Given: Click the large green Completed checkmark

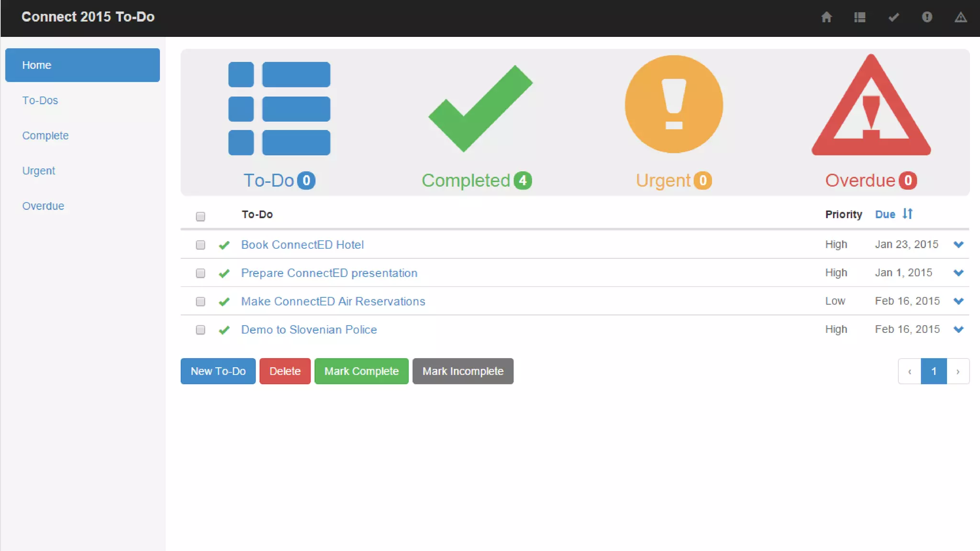Looking at the screenshot, I should 479,109.
